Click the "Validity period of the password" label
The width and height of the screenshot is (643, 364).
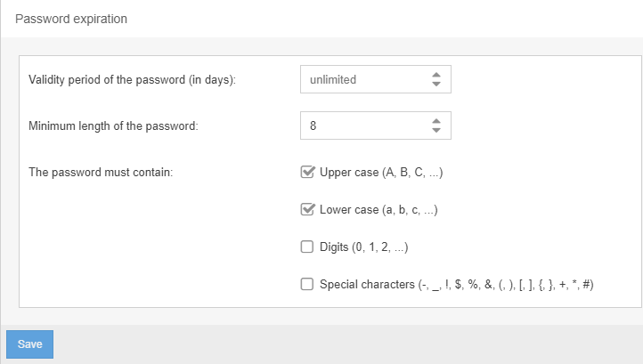pos(138,79)
